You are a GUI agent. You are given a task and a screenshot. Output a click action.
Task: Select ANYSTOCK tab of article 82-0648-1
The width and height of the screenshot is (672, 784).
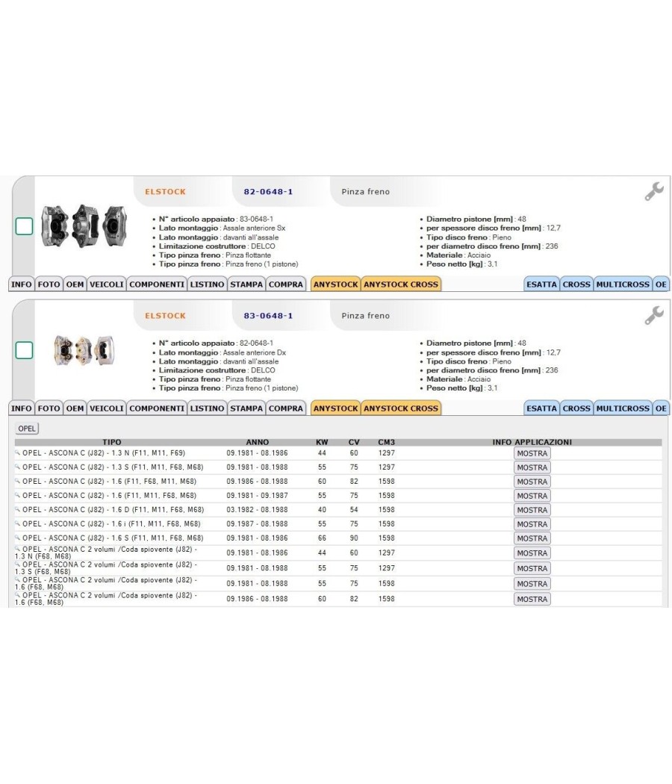(335, 284)
